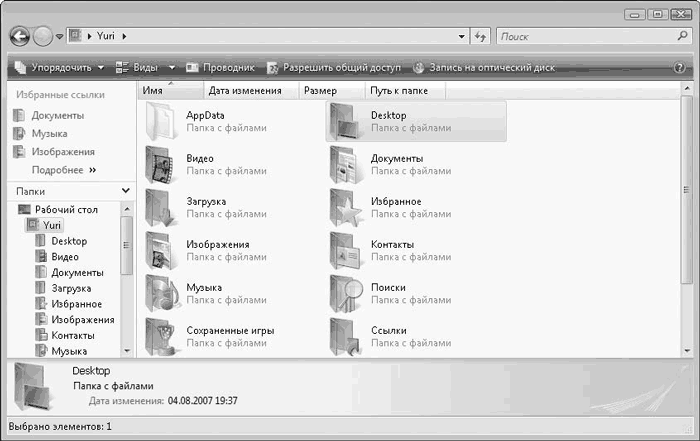Open Документы link in favorites
The image size is (700, 441).
point(57,116)
